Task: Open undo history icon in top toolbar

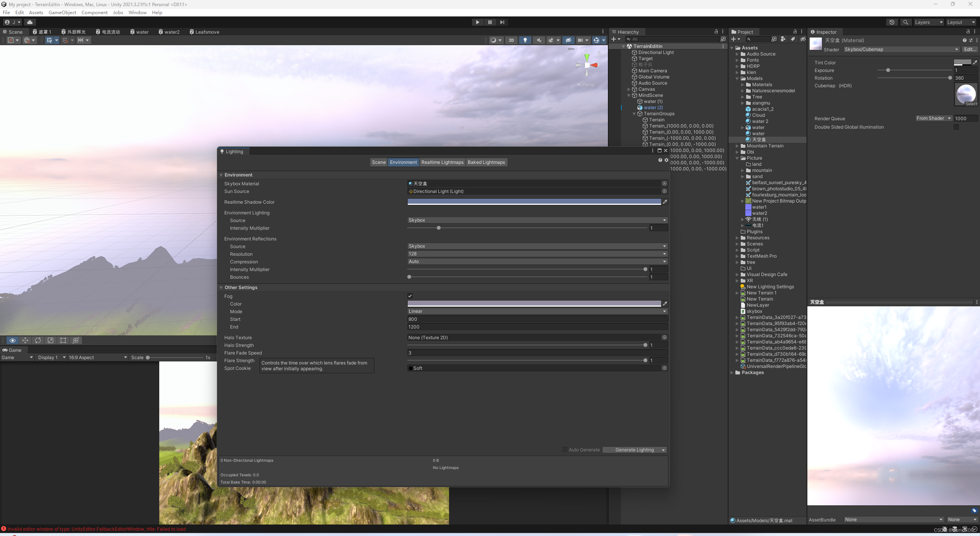Action: tap(892, 22)
